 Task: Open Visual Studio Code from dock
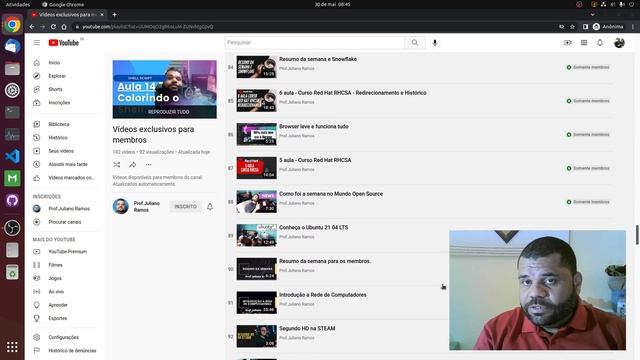coord(12,156)
